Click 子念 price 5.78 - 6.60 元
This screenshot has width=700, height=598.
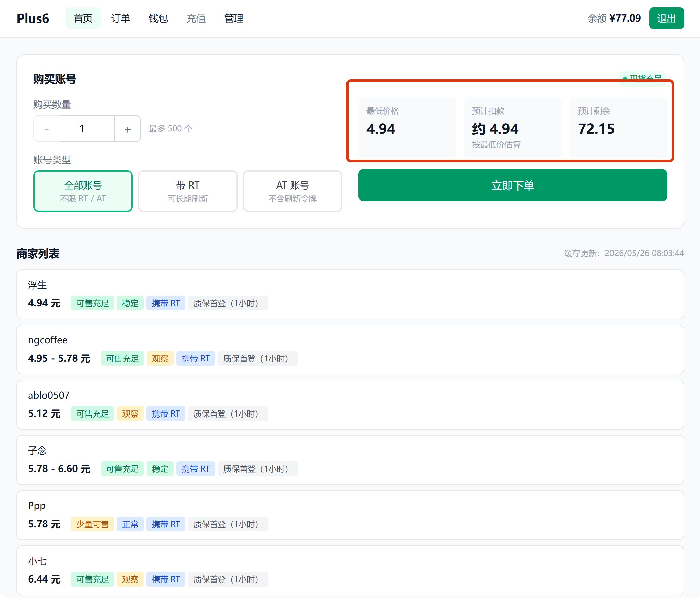pos(59,469)
